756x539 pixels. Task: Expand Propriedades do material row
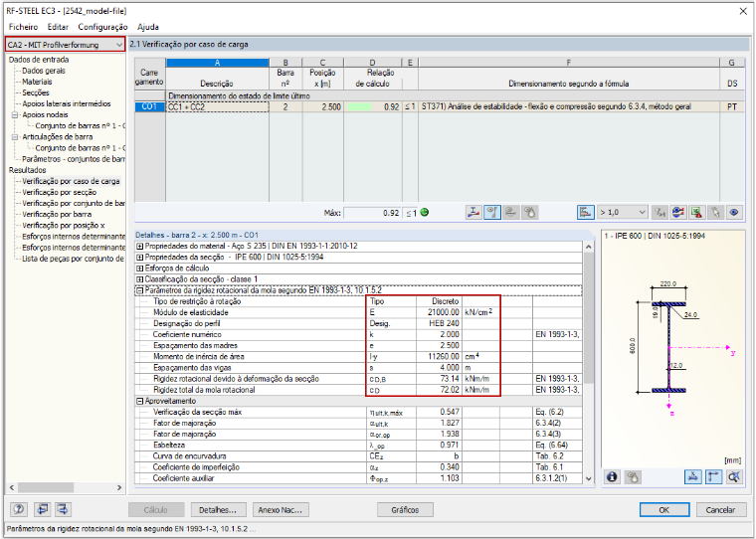[140, 246]
